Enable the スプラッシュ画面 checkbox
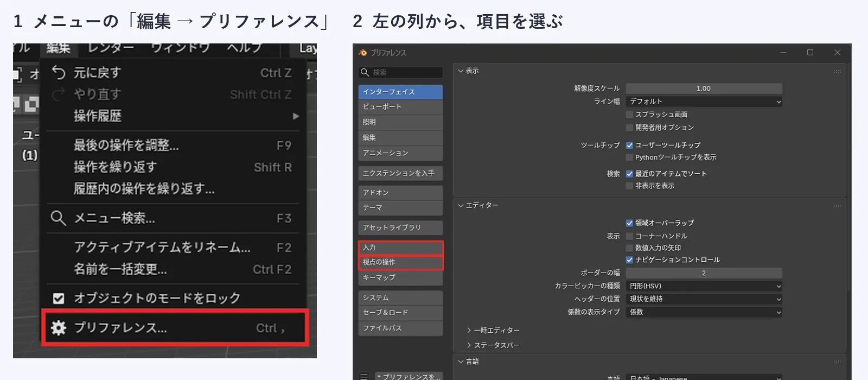Viewport: 868px width, 380px height. [x=629, y=115]
